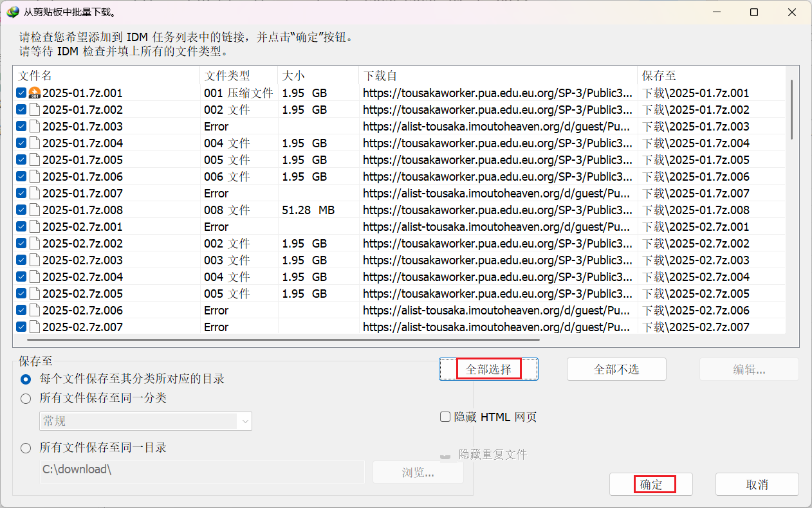The image size is (812, 508).
Task: Click the archive icon of 2025-01.7z.001
Action: click(35, 93)
